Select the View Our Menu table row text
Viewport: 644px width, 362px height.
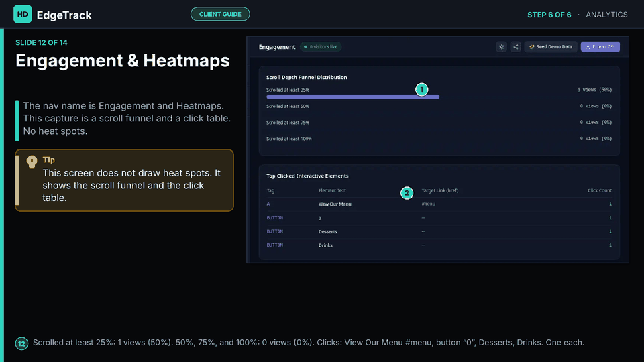click(335, 204)
